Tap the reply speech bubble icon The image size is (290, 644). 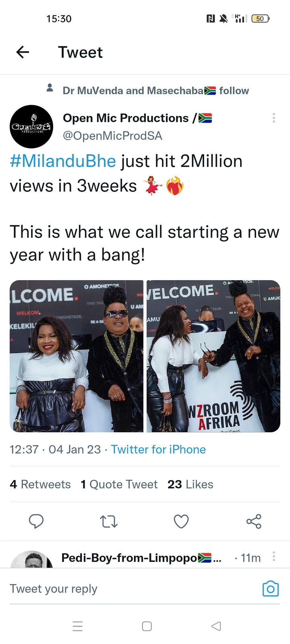(x=36, y=521)
